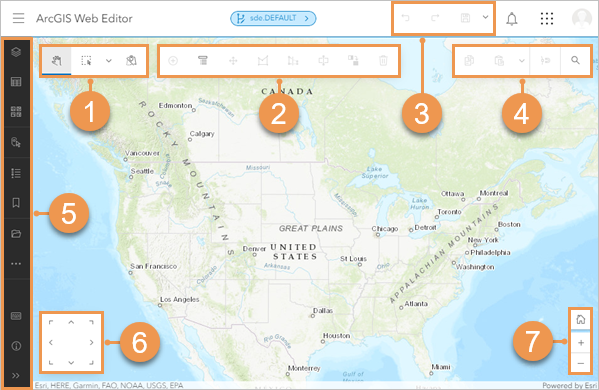This screenshot has width=599, height=390.
Task: Open the info icon in sidebar
Action: 16,346
